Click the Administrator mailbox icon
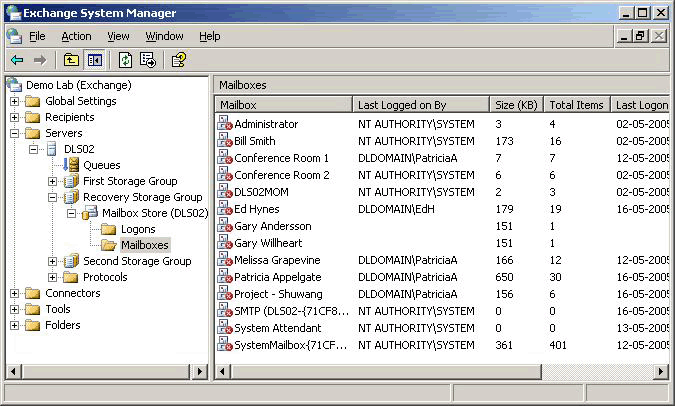The image size is (675, 406). coord(225,124)
